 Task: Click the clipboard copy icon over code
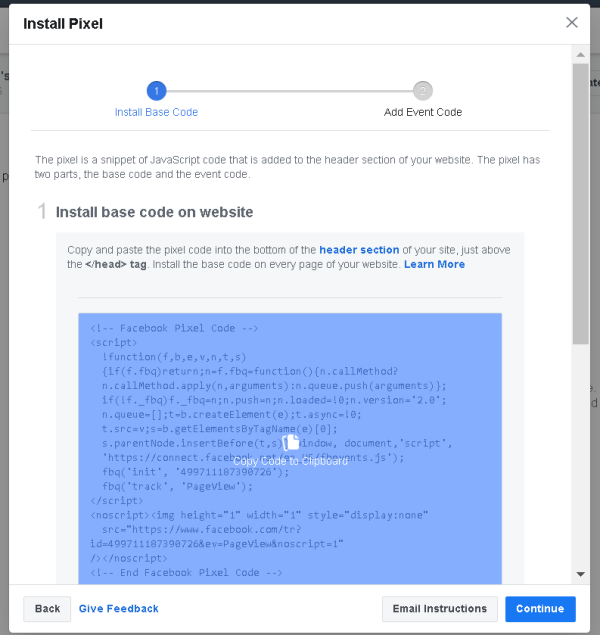click(x=291, y=442)
